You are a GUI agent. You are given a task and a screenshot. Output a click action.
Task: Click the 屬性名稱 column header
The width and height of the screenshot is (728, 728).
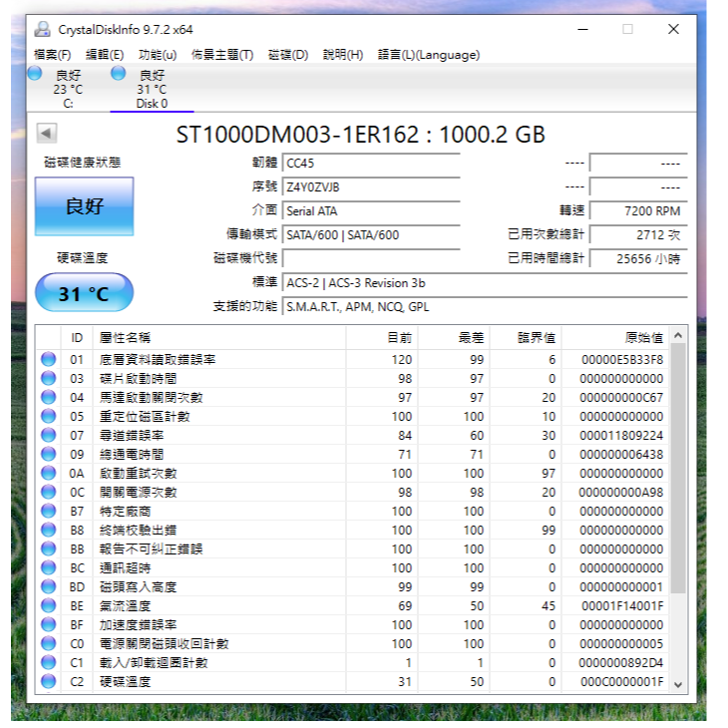[x=219, y=338]
